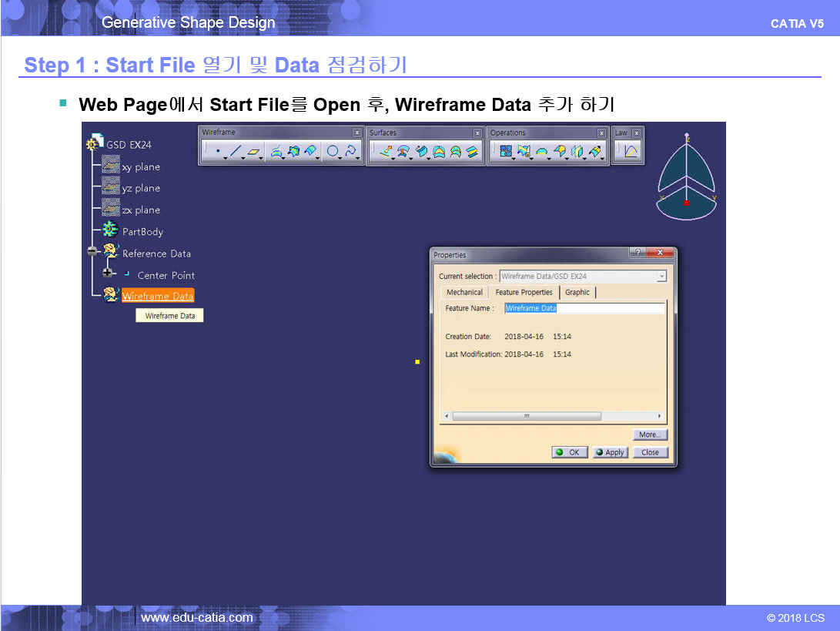Open the Current selection dropdown

[661, 276]
